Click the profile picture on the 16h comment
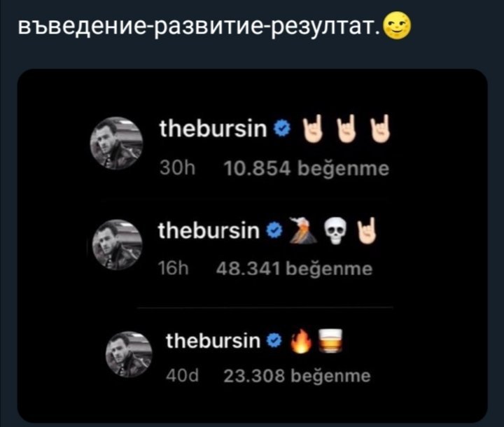 118,245
